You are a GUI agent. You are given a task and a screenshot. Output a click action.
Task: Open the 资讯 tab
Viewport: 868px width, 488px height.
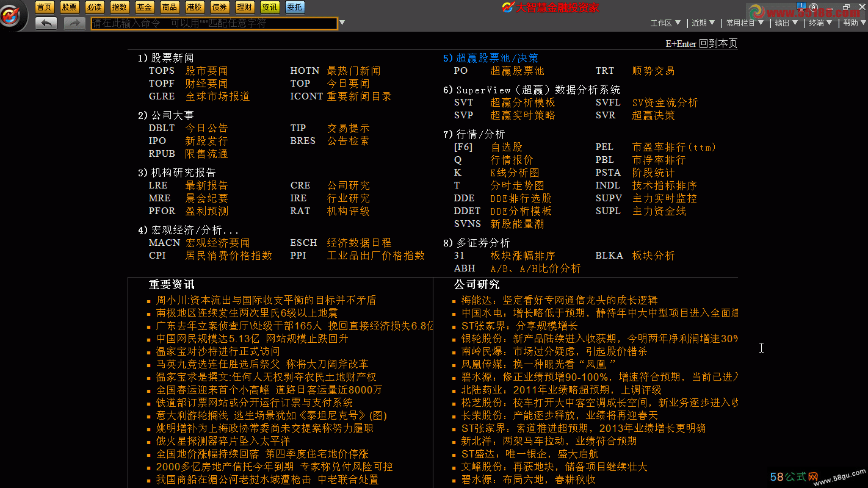point(270,7)
